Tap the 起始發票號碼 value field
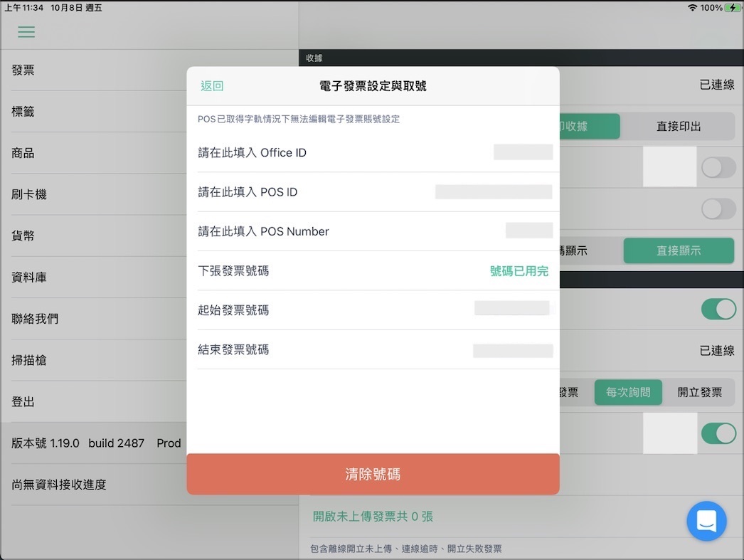This screenshot has width=744, height=560. click(512, 308)
